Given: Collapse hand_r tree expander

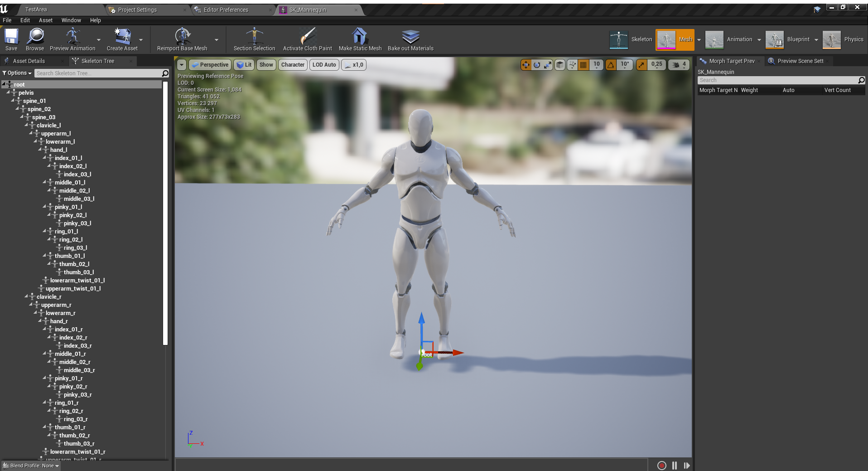Looking at the screenshot, I should [40, 321].
